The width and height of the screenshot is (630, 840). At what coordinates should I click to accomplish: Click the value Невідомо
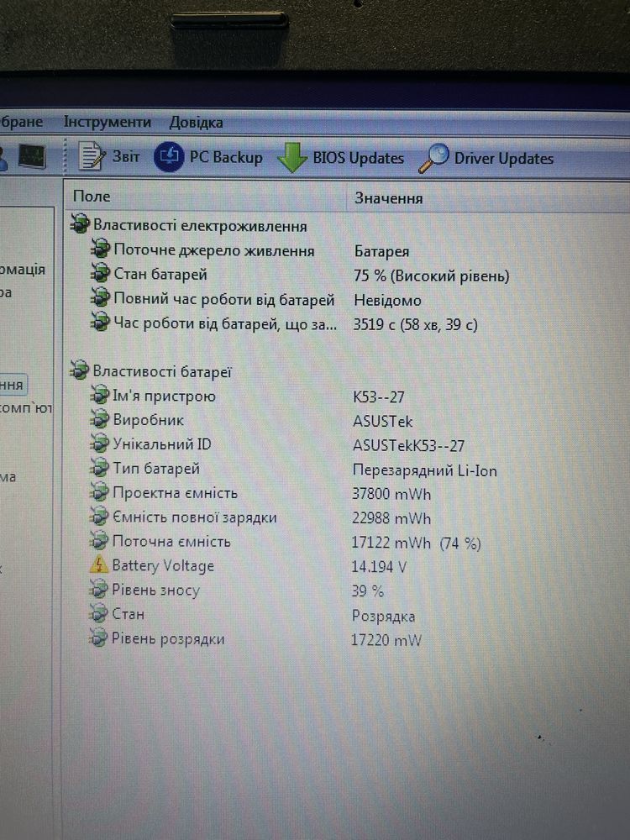(387, 300)
